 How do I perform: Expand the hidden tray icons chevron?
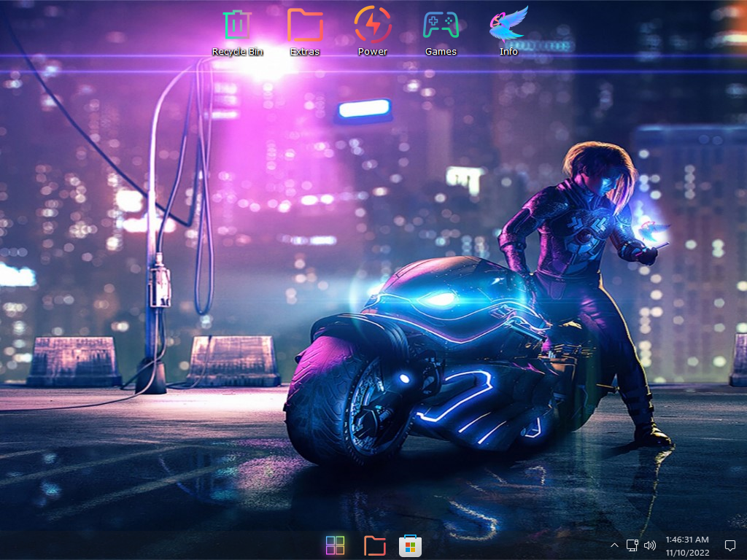pyautogui.click(x=614, y=545)
